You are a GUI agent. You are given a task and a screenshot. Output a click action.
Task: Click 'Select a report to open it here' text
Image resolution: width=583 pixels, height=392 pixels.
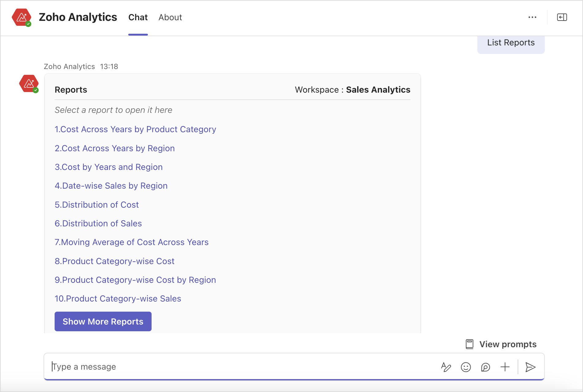pos(114,110)
